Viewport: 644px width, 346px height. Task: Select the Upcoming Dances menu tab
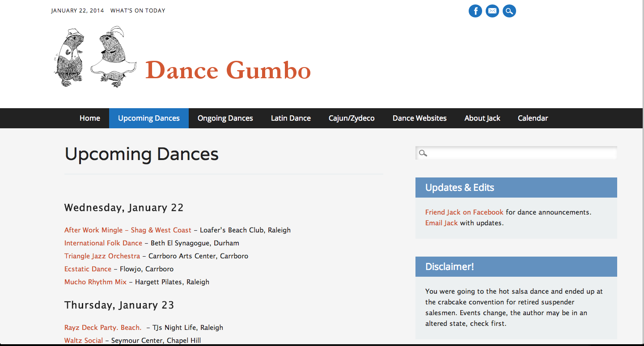pyautogui.click(x=149, y=118)
